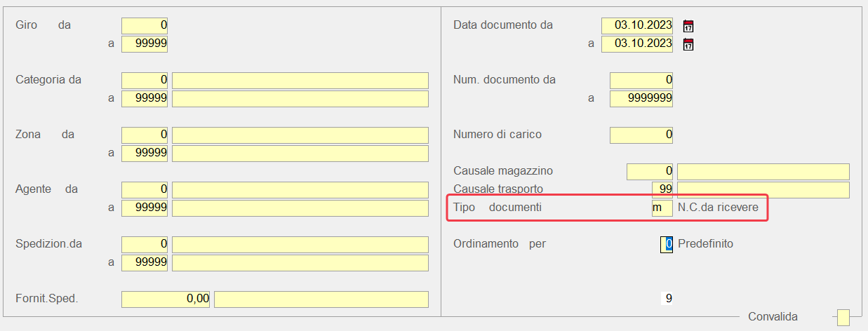Click the Ordinamento per field

coord(667,245)
